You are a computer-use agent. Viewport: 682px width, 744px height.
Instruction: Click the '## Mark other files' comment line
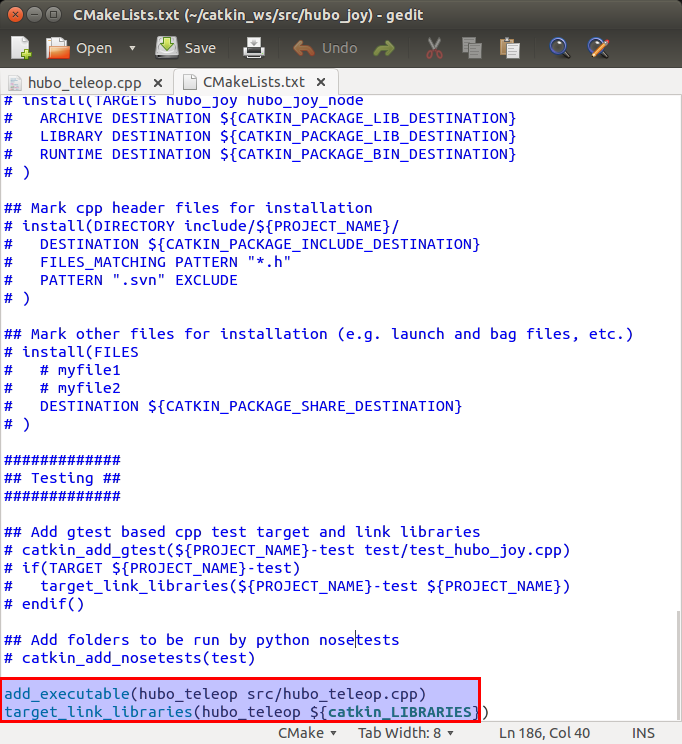[318, 334]
